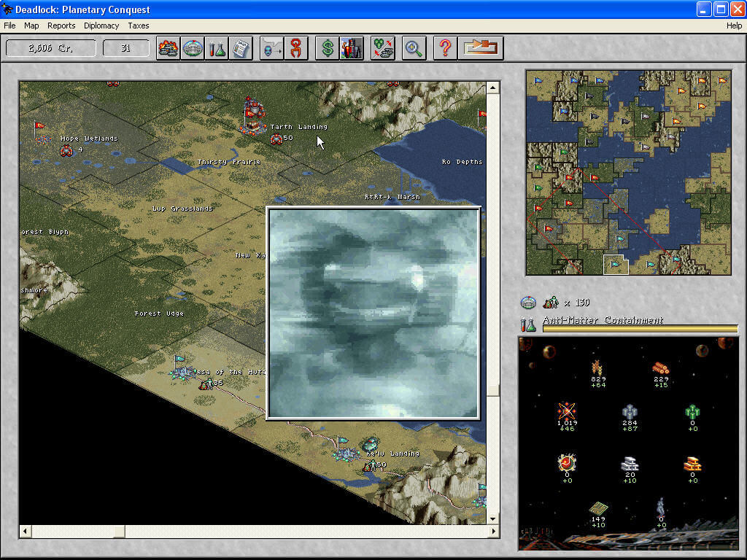Open the military units toolbar icon
747x560 pixels.
point(169,48)
